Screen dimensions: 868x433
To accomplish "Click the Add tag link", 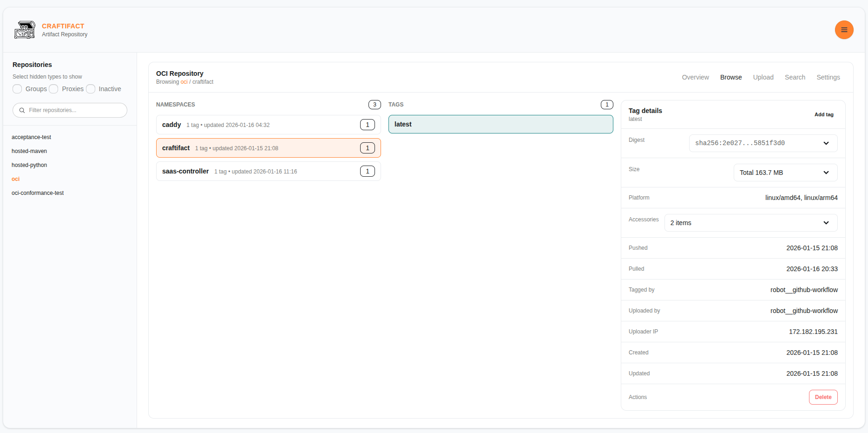I will click(824, 114).
